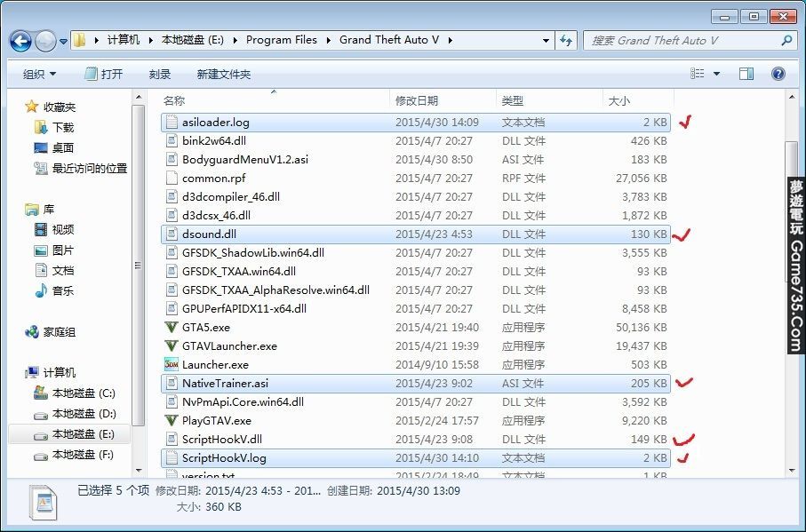
Task: Sort by 名称 column header
Action: 275,100
